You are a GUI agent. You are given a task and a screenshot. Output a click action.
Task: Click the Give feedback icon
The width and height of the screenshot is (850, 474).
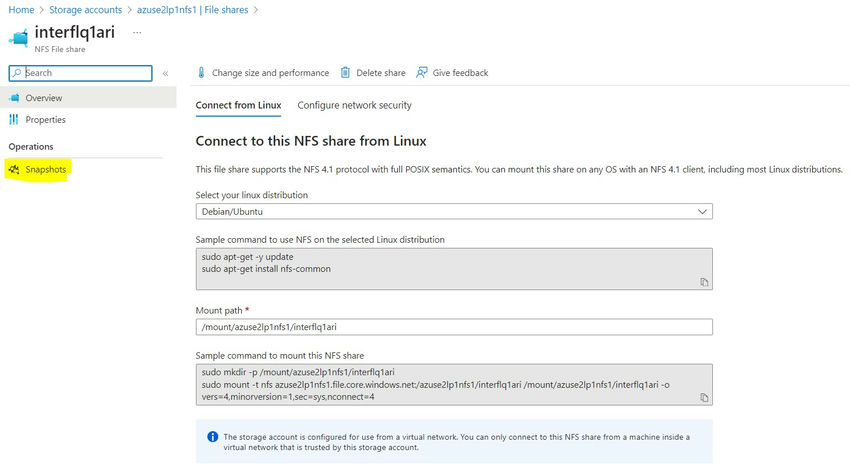(x=422, y=73)
